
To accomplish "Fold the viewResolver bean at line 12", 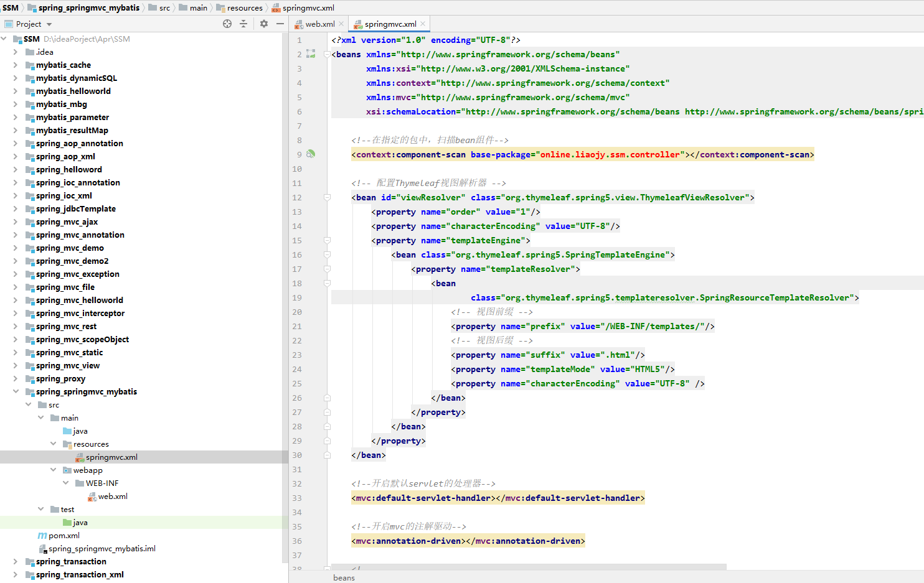I will [327, 197].
